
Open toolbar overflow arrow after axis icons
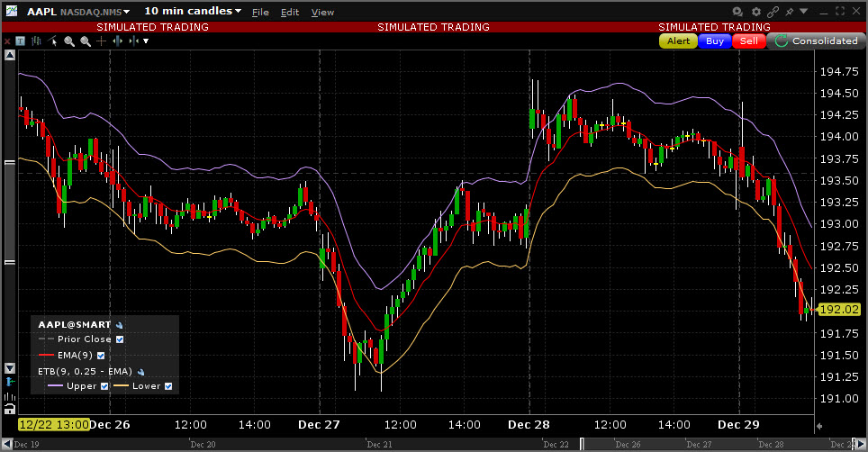click(146, 41)
